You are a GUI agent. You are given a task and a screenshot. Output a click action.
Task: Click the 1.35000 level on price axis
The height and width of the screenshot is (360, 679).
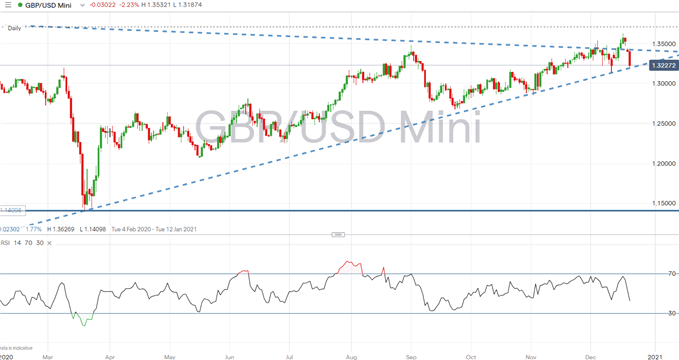664,44
